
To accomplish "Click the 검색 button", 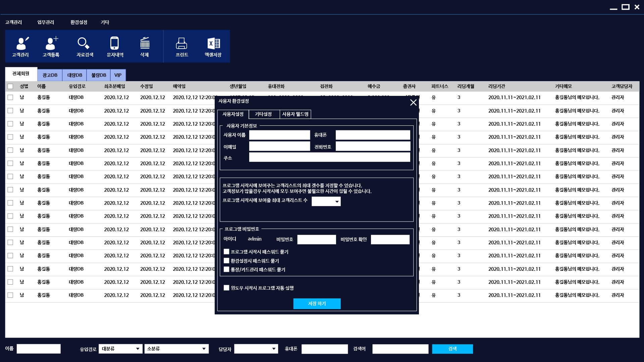I will (x=452, y=349).
